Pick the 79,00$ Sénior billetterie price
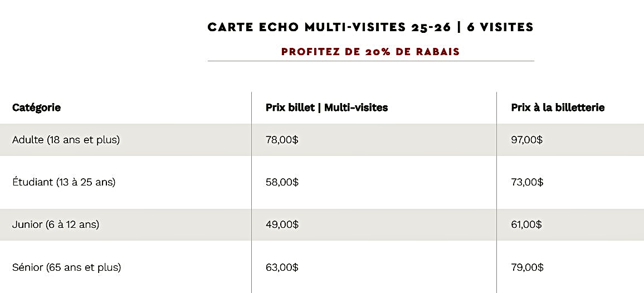644x293 pixels. coord(527,267)
